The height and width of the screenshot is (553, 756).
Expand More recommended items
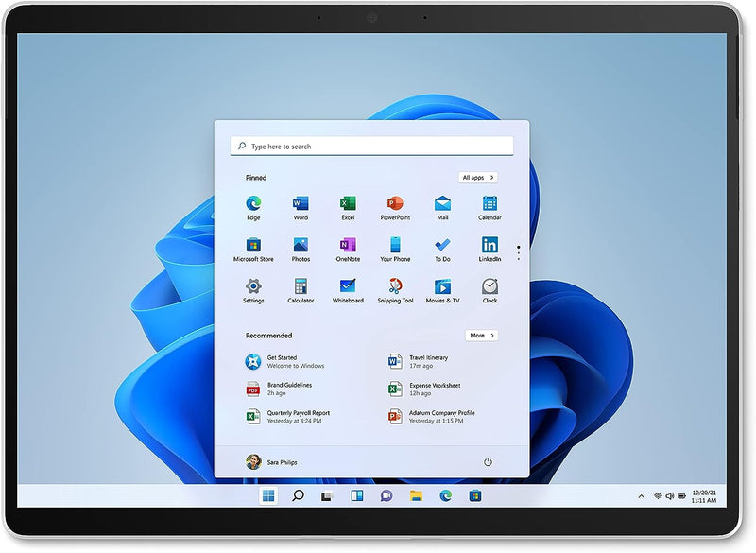click(481, 336)
